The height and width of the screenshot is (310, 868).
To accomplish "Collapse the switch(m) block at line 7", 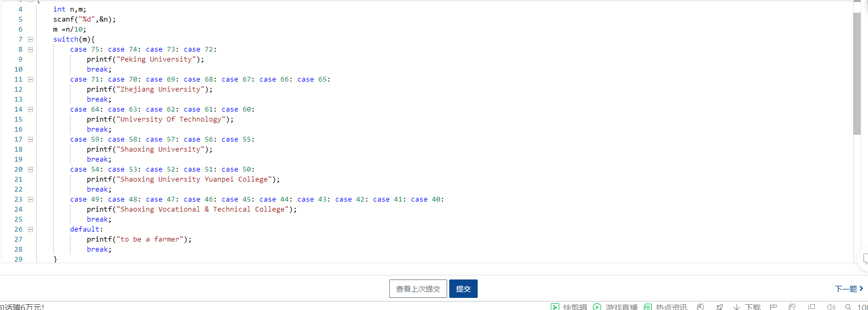I will pos(31,39).
